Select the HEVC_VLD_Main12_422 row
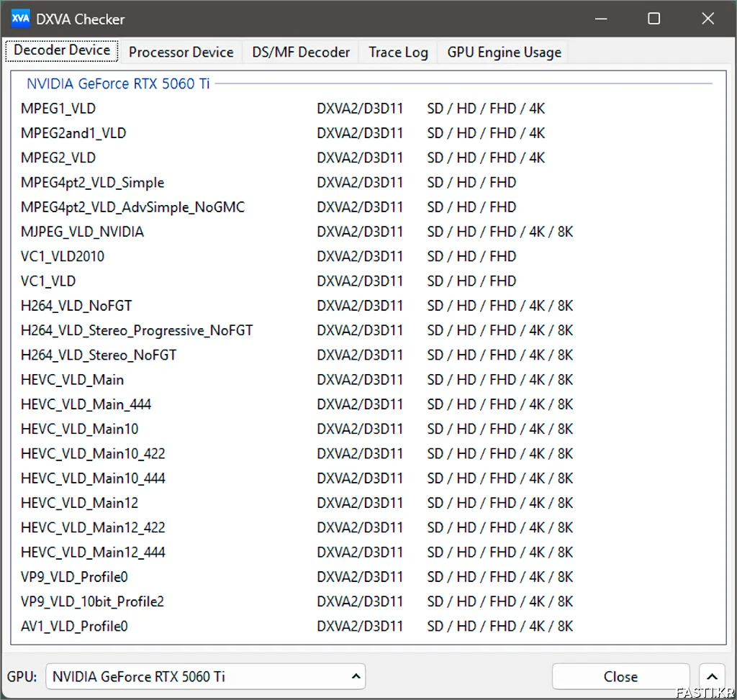Viewport: 737px width, 700px height. tap(368, 527)
